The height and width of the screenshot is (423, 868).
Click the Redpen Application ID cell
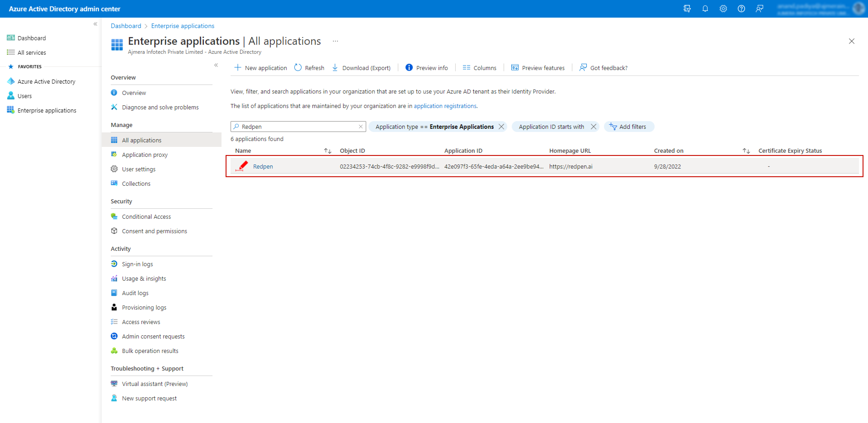tap(494, 166)
